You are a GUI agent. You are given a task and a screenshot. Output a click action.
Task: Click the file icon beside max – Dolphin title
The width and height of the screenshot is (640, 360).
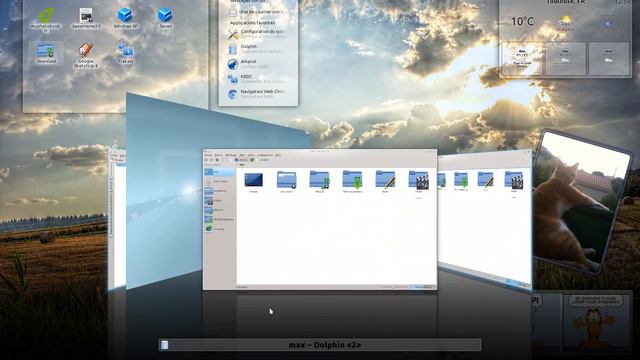click(x=164, y=345)
